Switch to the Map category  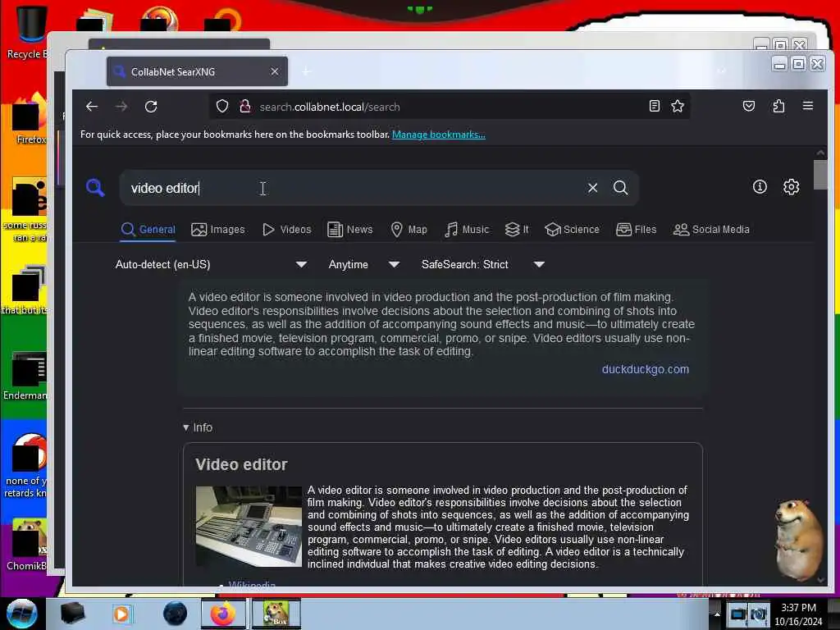(409, 230)
